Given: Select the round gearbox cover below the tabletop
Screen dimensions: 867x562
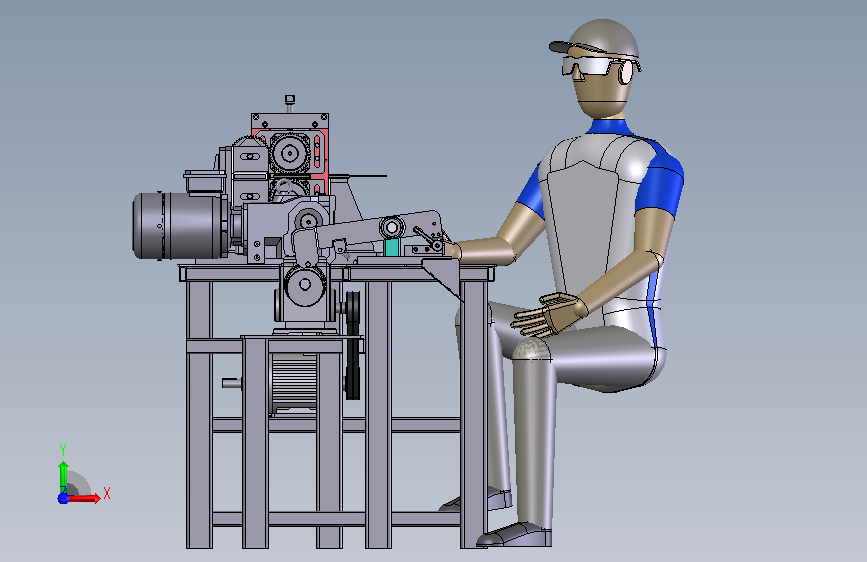Looking at the screenshot, I should 304,285.
